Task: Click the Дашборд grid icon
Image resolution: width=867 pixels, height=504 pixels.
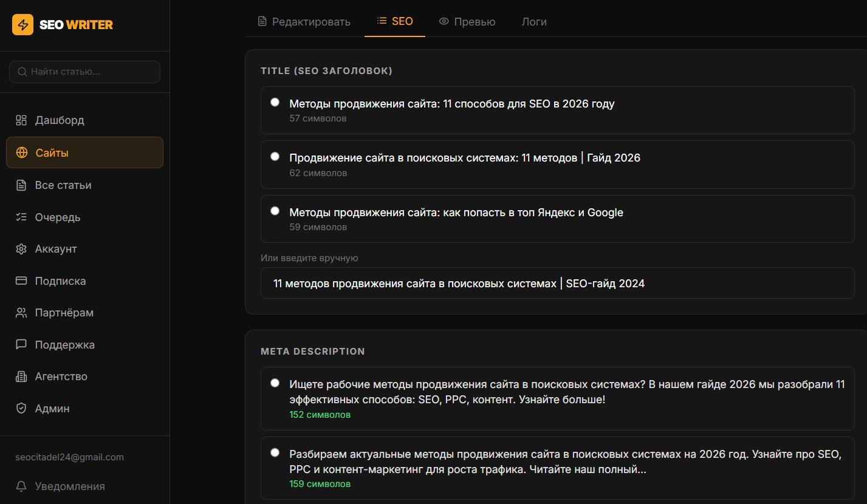Action: 21,120
